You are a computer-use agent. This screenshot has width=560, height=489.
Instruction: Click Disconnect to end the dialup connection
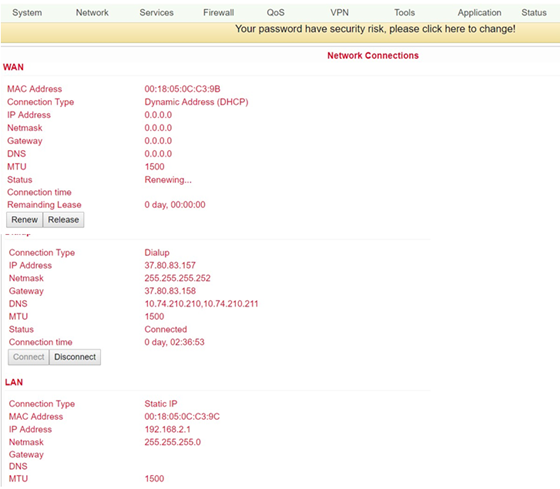coord(75,357)
